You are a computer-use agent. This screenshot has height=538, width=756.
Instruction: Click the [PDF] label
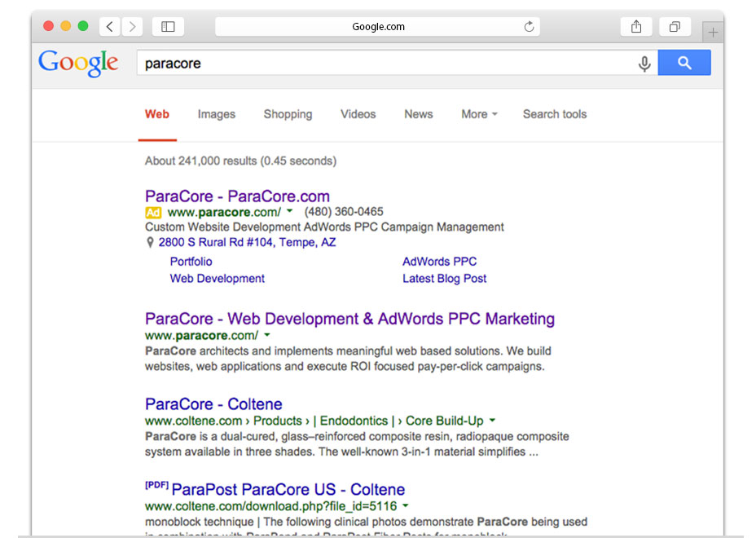[x=156, y=485]
